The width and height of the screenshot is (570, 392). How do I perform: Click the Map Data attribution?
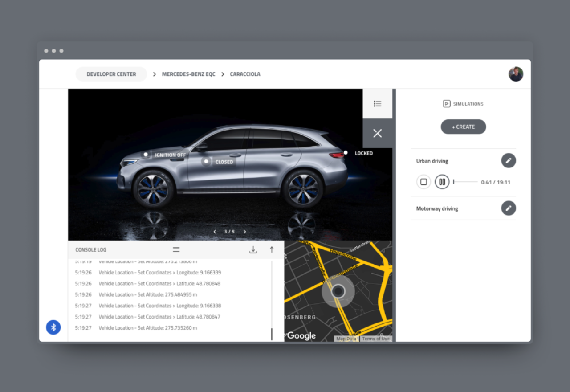point(346,339)
